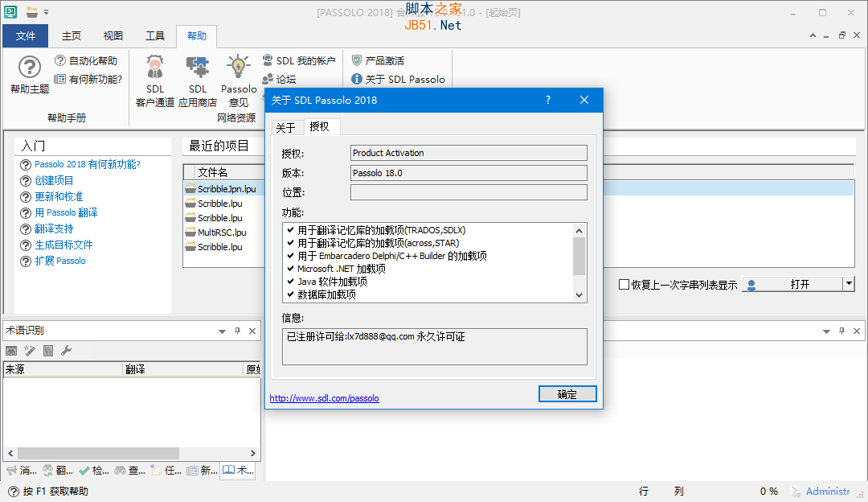The width and height of the screenshot is (868, 502).
Task: Open the 文件 ribbon menu
Action: 26,35
